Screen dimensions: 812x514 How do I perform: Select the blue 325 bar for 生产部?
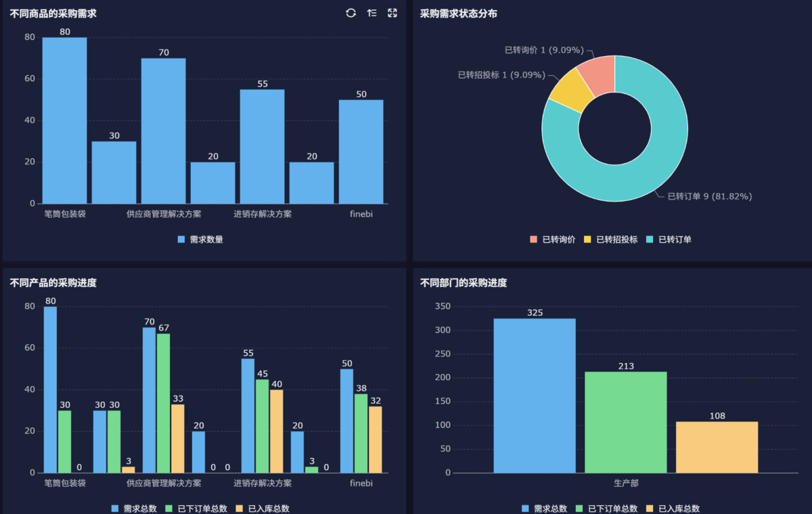(x=535, y=396)
